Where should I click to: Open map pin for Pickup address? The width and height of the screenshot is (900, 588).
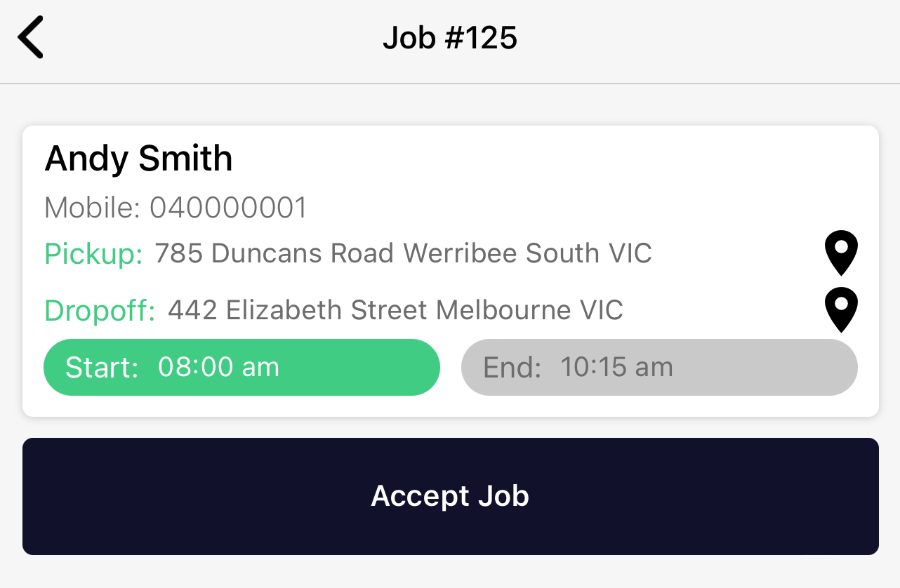[x=841, y=253]
